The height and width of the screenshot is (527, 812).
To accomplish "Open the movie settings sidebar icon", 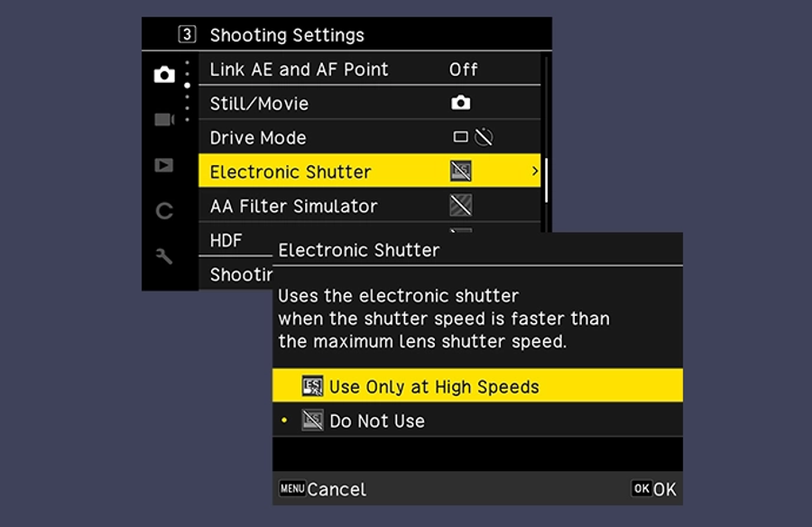I will (164, 120).
